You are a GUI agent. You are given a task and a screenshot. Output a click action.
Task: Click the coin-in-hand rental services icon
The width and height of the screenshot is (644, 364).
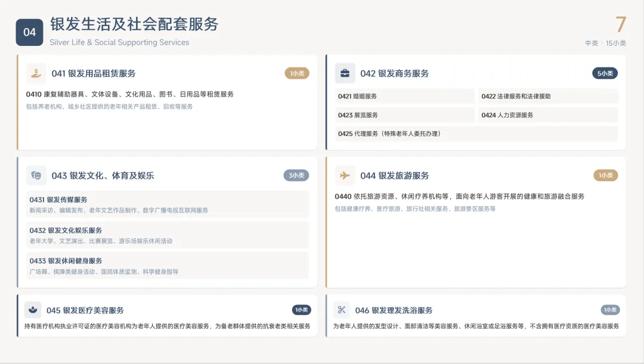pos(36,73)
